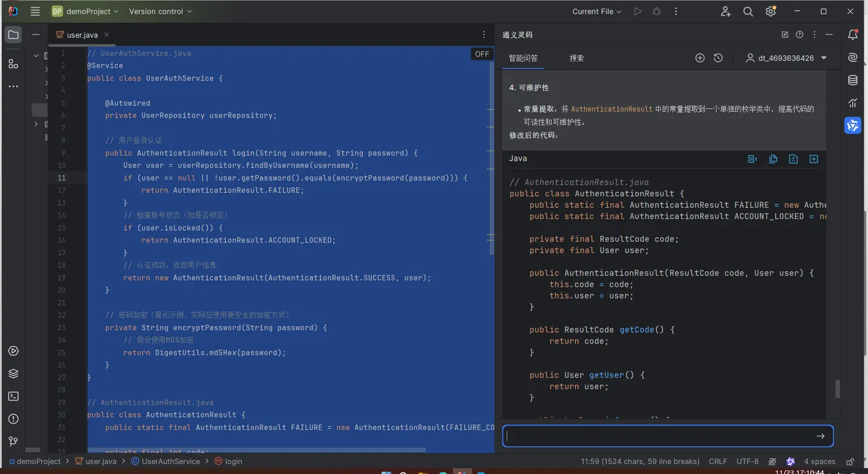The width and height of the screenshot is (868, 474).
Task: Switch to the 搜索 tab
Action: 577,58
